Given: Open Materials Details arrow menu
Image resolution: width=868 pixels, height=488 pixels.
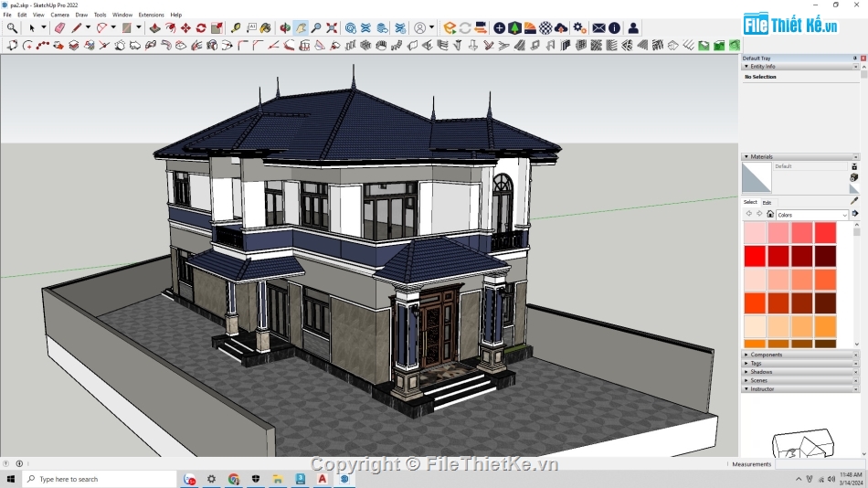Looking at the screenshot, I should (854, 215).
